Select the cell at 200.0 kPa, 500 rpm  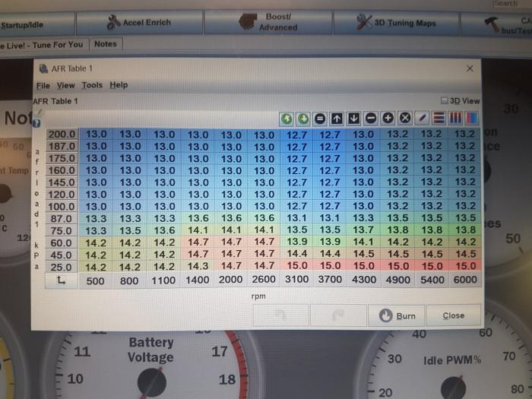[x=97, y=134]
